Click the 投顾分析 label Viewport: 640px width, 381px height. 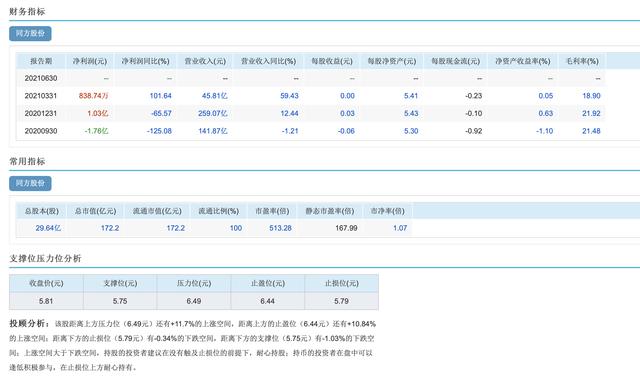(29, 323)
